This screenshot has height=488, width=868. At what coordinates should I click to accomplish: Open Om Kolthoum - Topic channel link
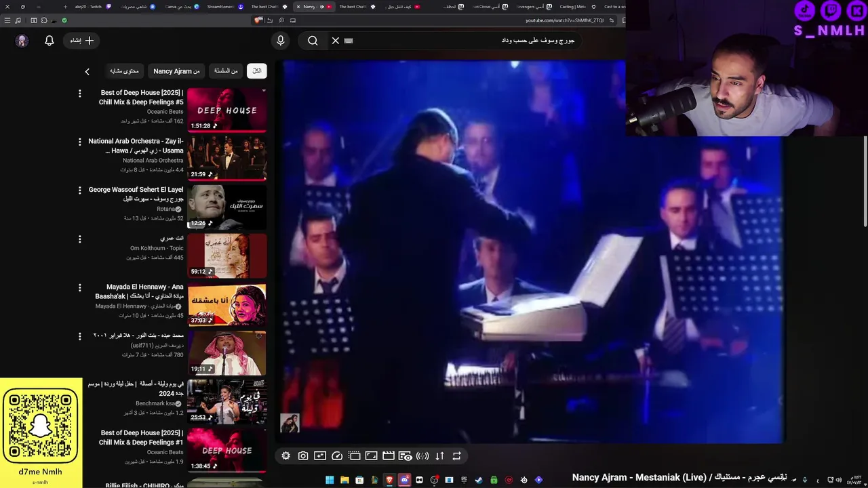coord(157,248)
